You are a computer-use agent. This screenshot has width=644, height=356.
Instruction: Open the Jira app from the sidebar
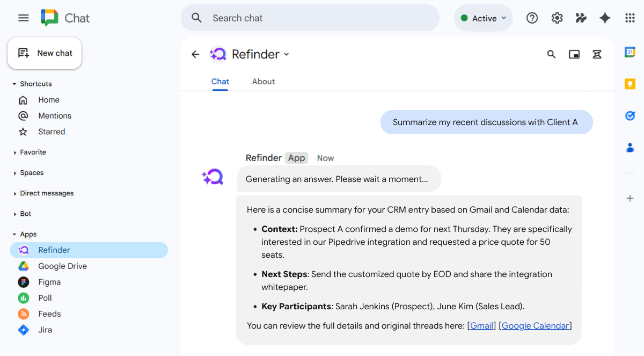coord(46,330)
